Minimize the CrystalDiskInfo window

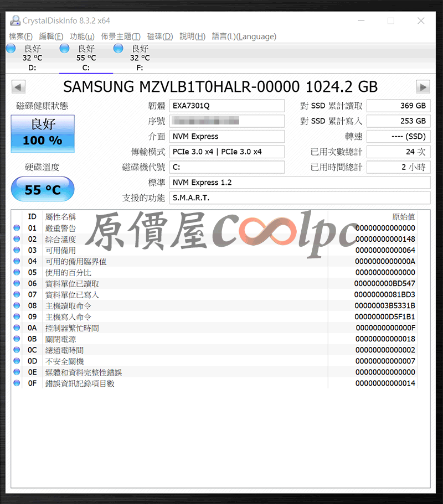[361, 20]
